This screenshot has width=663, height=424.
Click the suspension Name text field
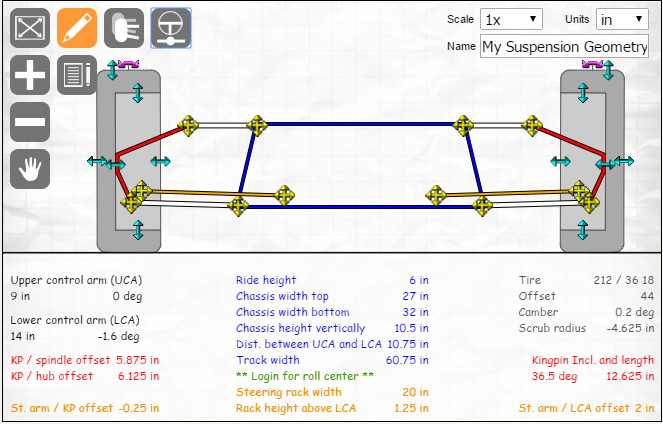(564, 47)
